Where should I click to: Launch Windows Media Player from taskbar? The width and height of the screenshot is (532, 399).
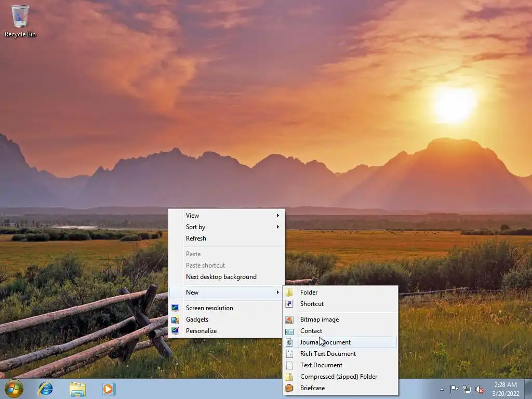pyautogui.click(x=109, y=389)
